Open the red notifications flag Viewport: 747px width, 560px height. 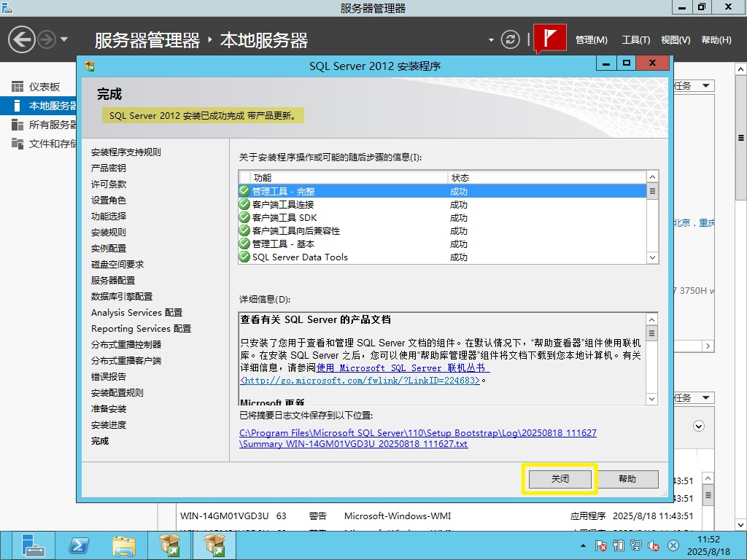tap(550, 38)
